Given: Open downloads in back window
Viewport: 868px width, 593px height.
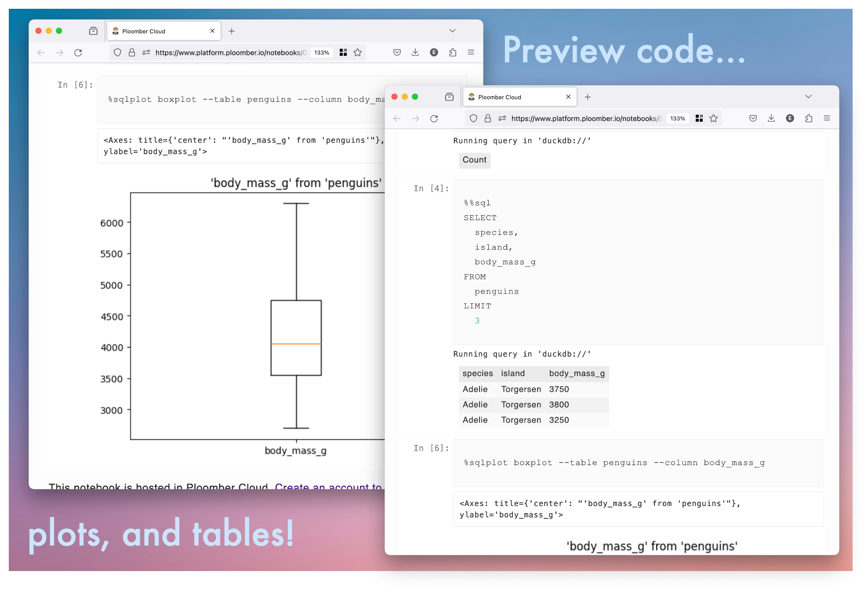Looking at the screenshot, I should pos(415,52).
